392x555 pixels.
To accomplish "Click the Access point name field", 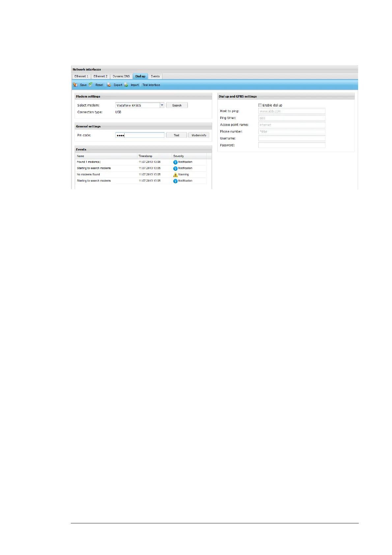I will click(x=292, y=125).
